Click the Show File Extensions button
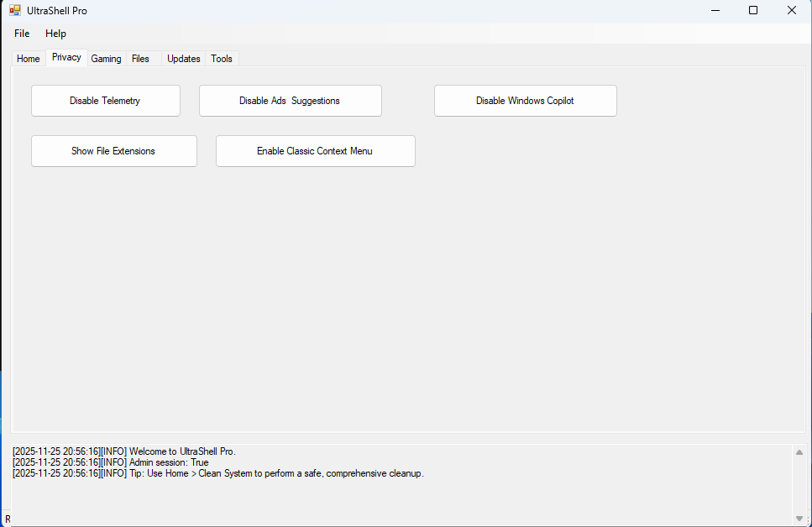This screenshot has height=527, width=812. click(x=114, y=151)
